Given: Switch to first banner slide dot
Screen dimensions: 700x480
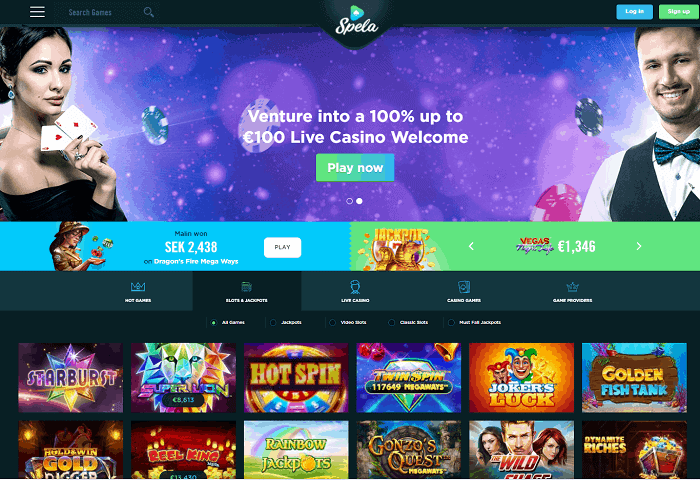Looking at the screenshot, I should (350, 201).
